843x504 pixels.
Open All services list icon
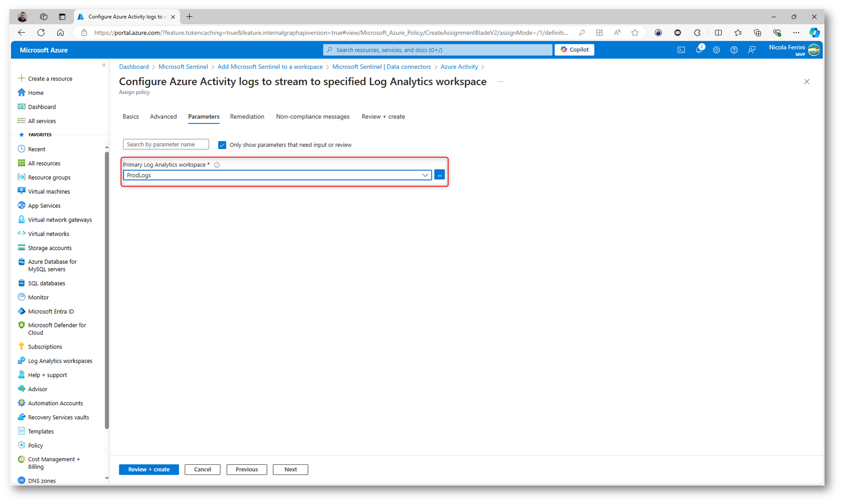(21, 121)
